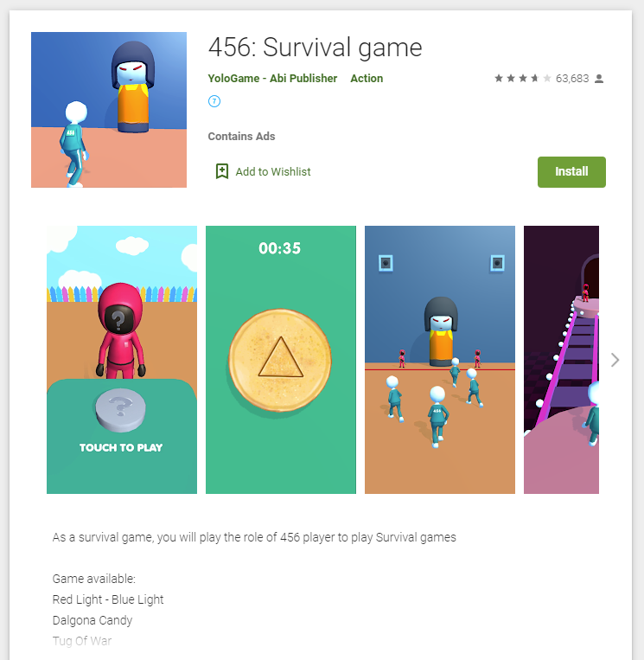
Task: Install the 456: Survival game app
Action: pos(571,172)
